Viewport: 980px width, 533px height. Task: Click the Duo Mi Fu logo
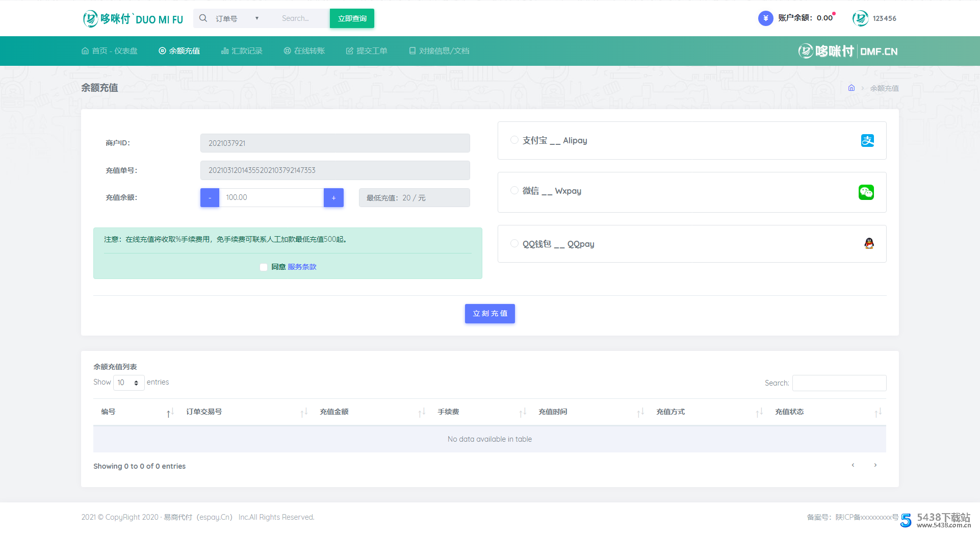tap(133, 19)
